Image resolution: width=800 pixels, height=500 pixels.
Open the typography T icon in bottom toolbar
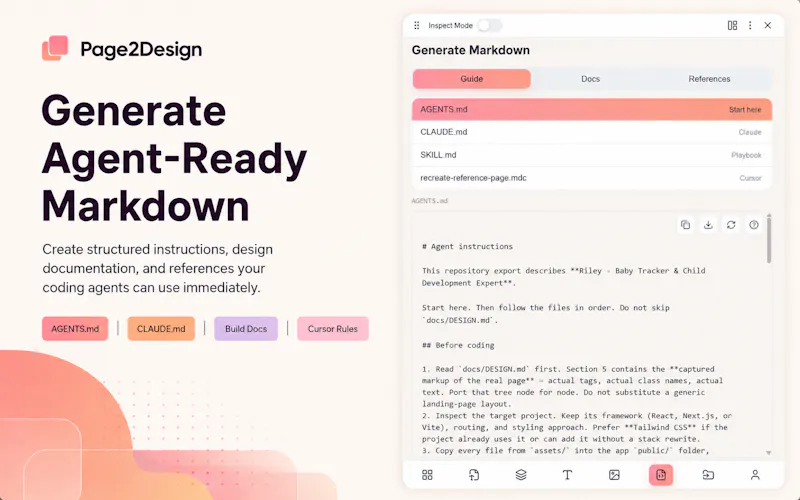point(567,475)
